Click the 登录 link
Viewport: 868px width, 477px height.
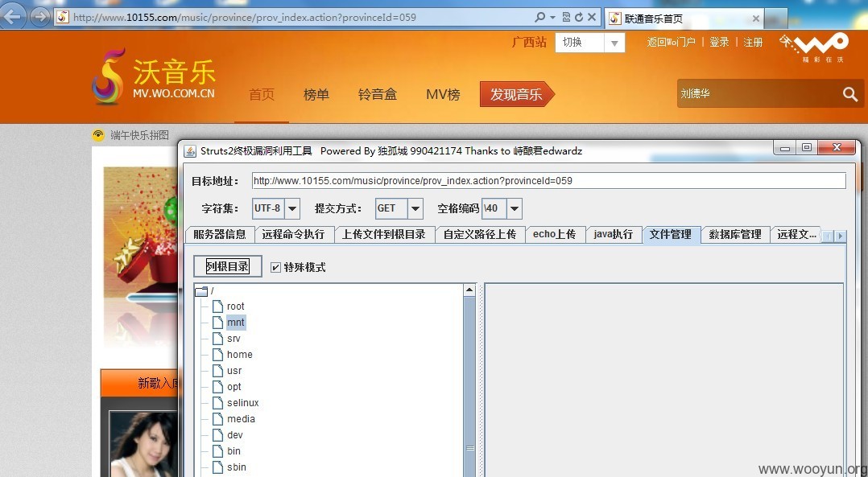pos(719,42)
